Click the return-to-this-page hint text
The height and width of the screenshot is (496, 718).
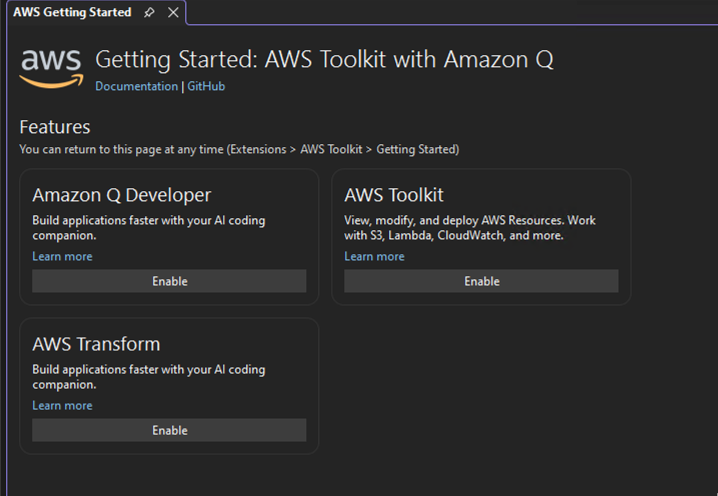pyautogui.click(x=239, y=149)
